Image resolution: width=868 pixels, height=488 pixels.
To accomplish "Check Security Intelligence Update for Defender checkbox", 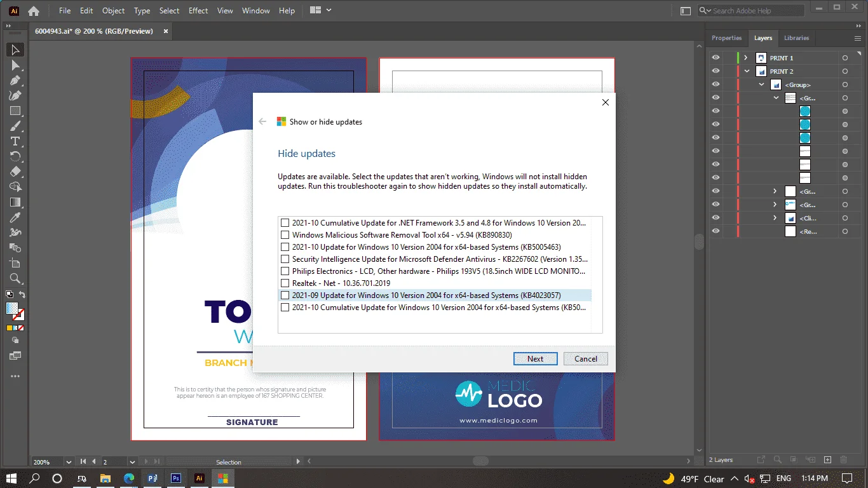I will (x=285, y=259).
